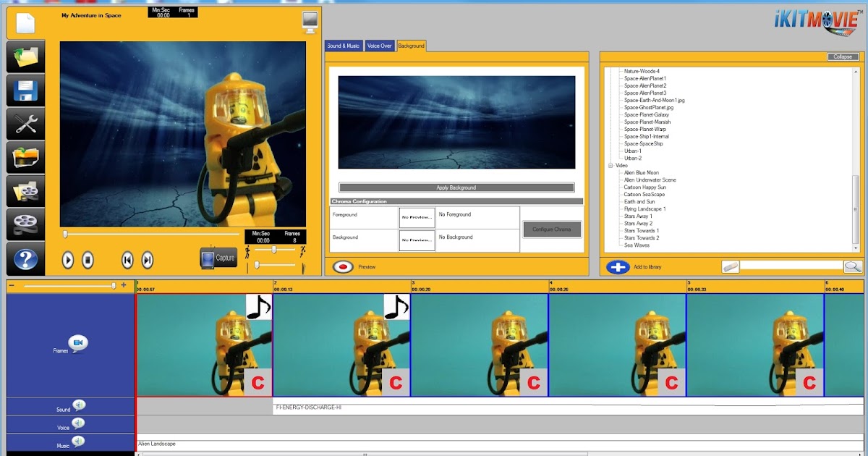Select Cartoon Happy Sun video

pos(645,187)
